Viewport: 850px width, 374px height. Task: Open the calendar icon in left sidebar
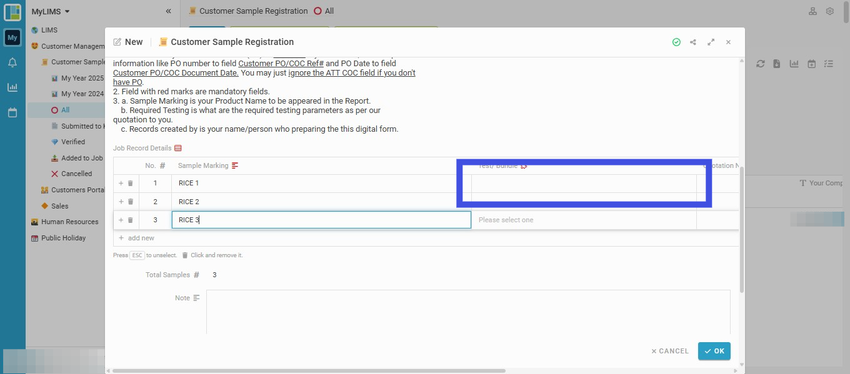[12, 113]
